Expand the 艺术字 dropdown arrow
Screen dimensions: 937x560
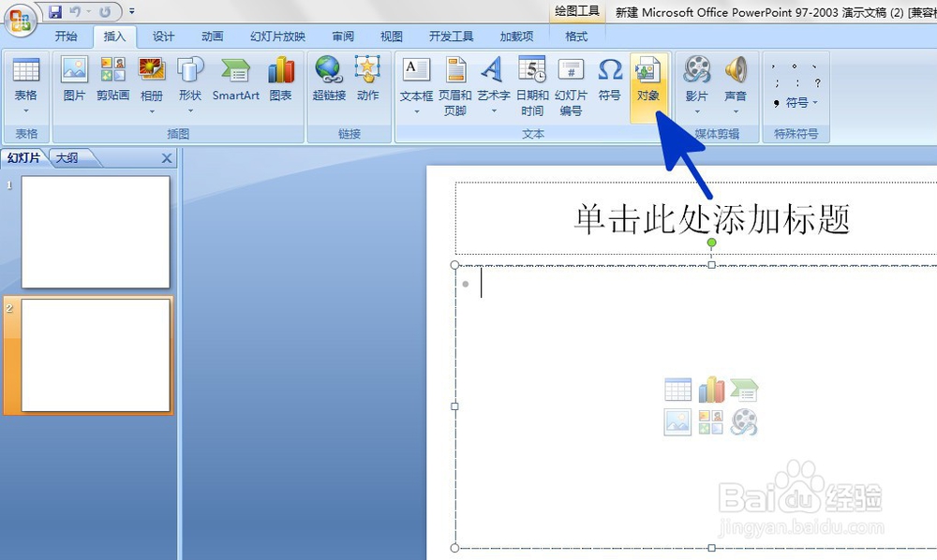coord(494,111)
